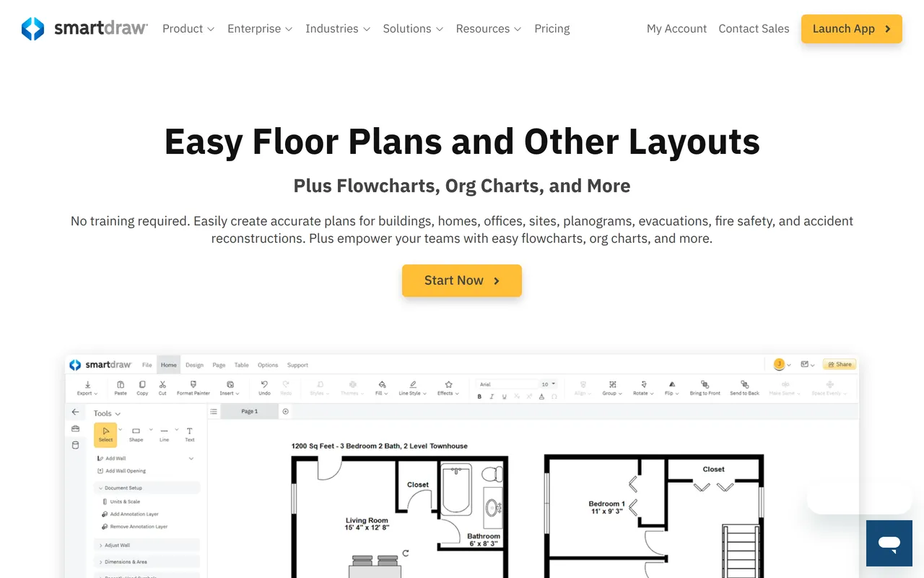Open the Fill dropdown
Screen dimensions: 924x578
[x=382, y=388]
